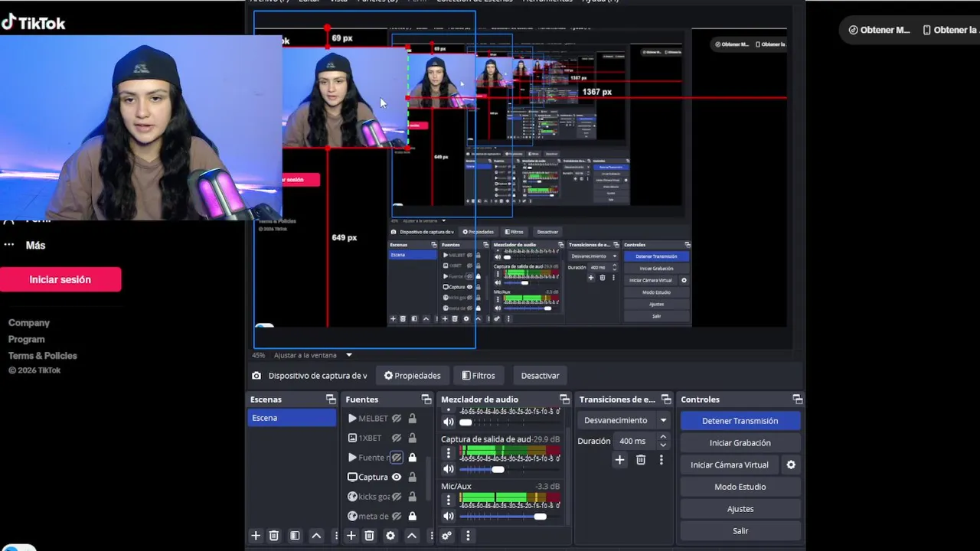Click Detener Transmisión button

point(740,421)
